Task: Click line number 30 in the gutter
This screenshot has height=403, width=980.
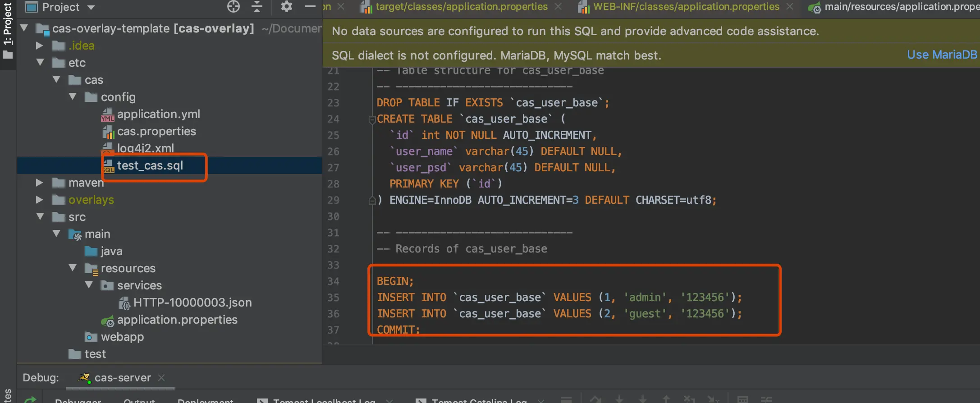Action: point(334,216)
